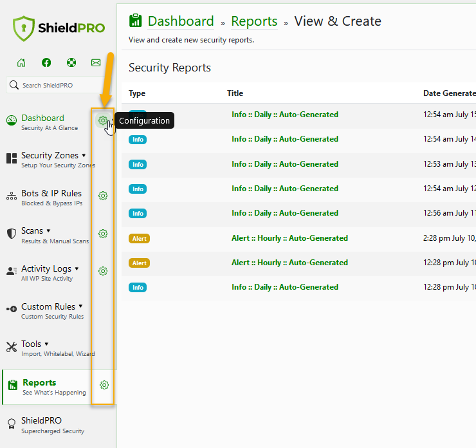Image resolution: width=476 pixels, height=448 pixels.
Task: Open Activity Logs configuration gear
Action: (x=103, y=271)
